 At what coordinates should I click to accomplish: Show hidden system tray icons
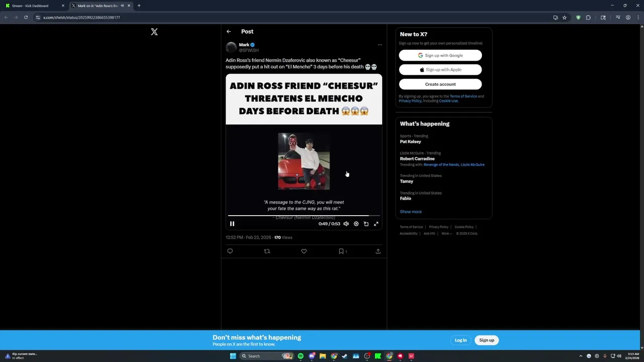581,356
